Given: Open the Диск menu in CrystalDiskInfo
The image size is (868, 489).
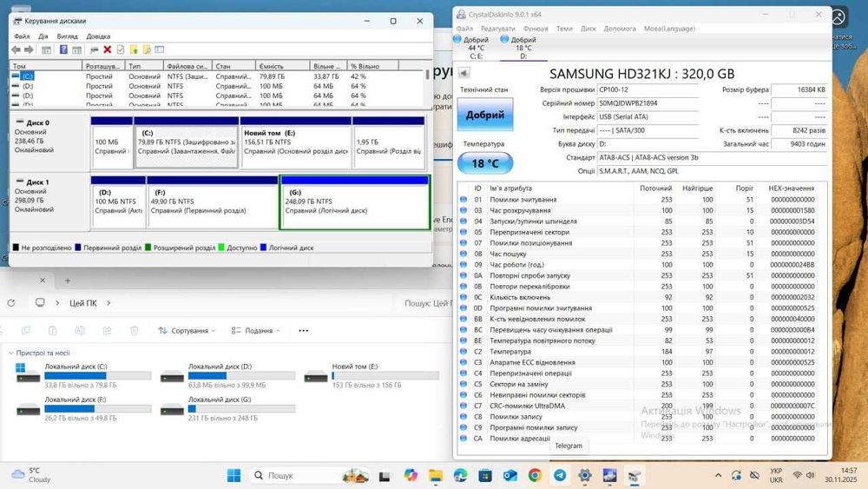Looking at the screenshot, I should coord(588,29).
